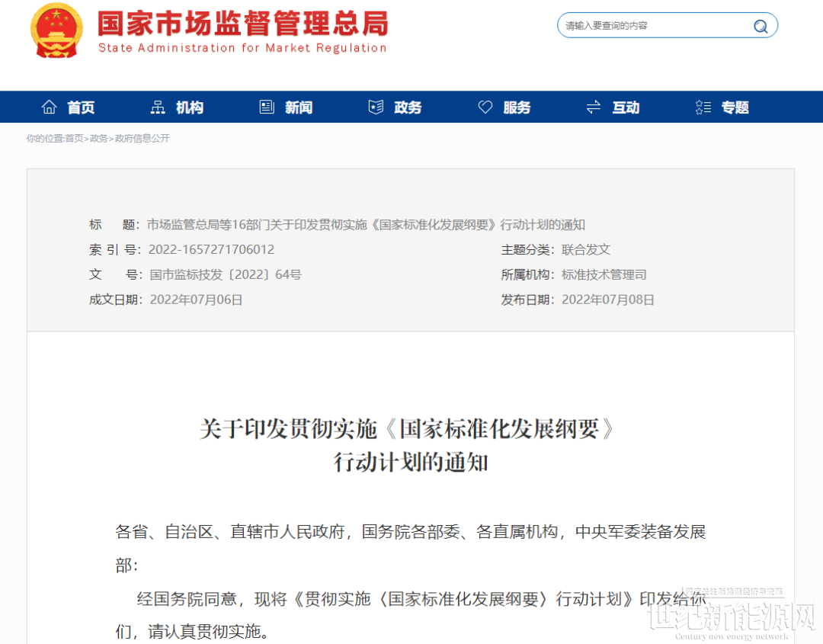Select the newspaper icon beside 新闻
The image size is (823, 644).
tap(267, 107)
